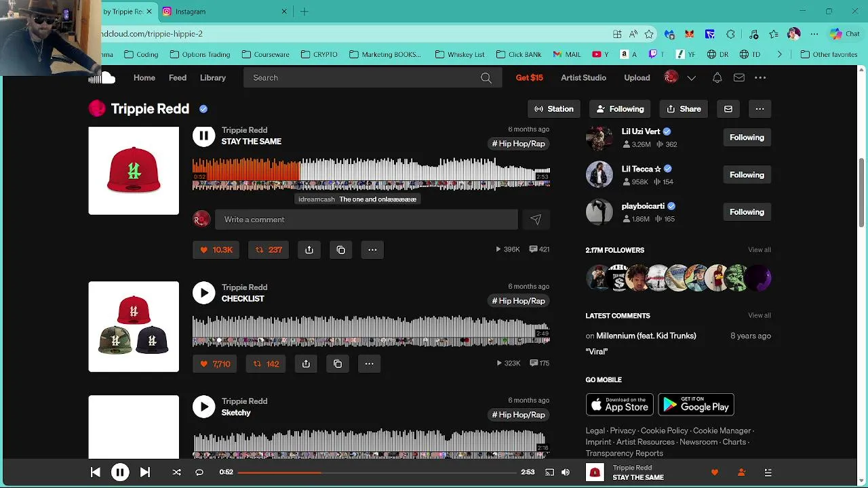Image resolution: width=868 pixels, height=488 pixels.
Task: Open Artist Studio
Action: (583, 78)
